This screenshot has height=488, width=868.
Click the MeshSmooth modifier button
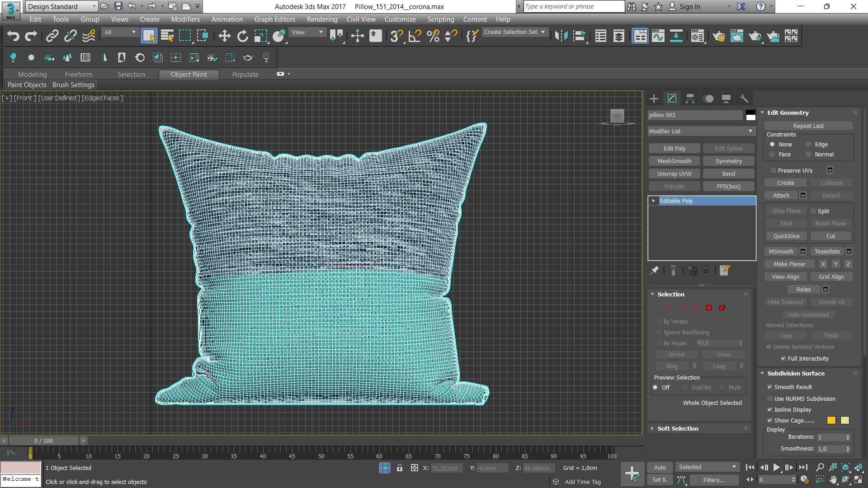(x=674, y=161)
